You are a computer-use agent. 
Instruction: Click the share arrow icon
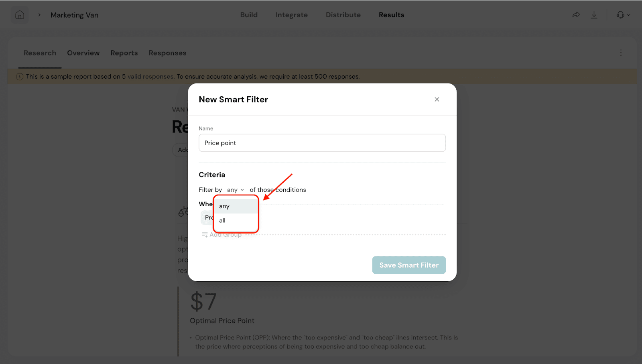click(x=576, y=15)
